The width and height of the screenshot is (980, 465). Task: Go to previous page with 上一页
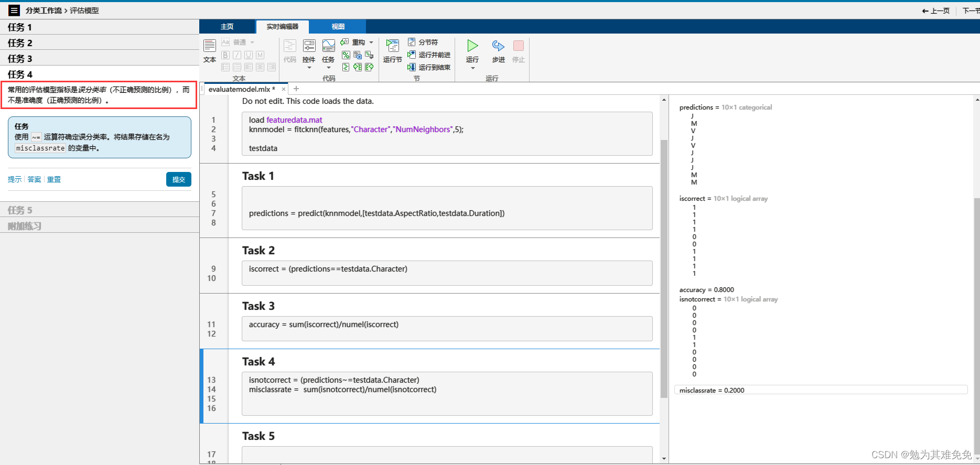pyautogui.click(x=936, y=10)
